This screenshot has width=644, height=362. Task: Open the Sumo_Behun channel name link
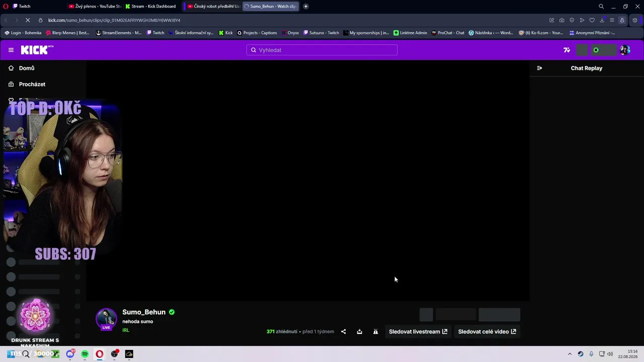(144, 312)
